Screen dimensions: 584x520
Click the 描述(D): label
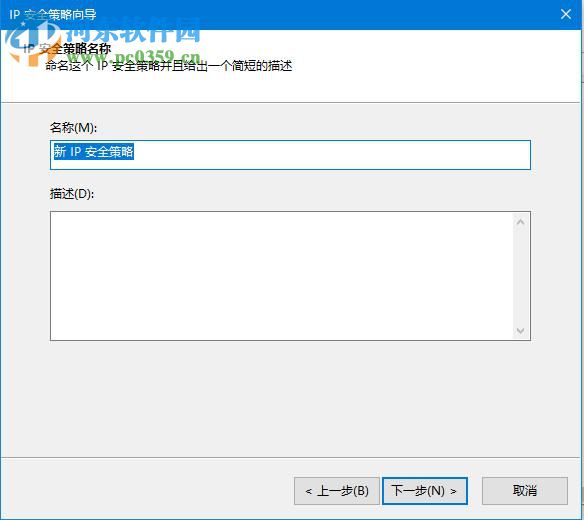[72, 194]
